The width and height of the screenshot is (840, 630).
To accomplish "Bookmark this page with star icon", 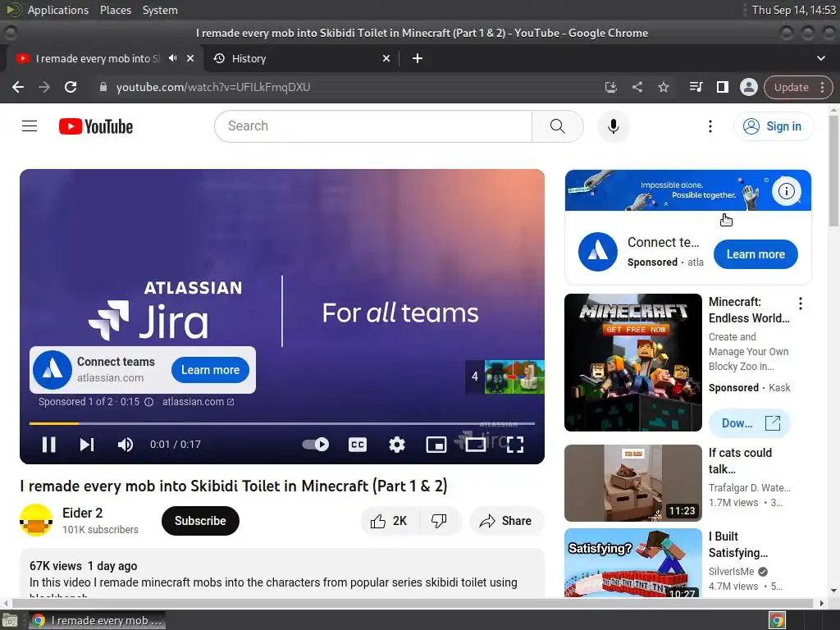I will 663,87.
